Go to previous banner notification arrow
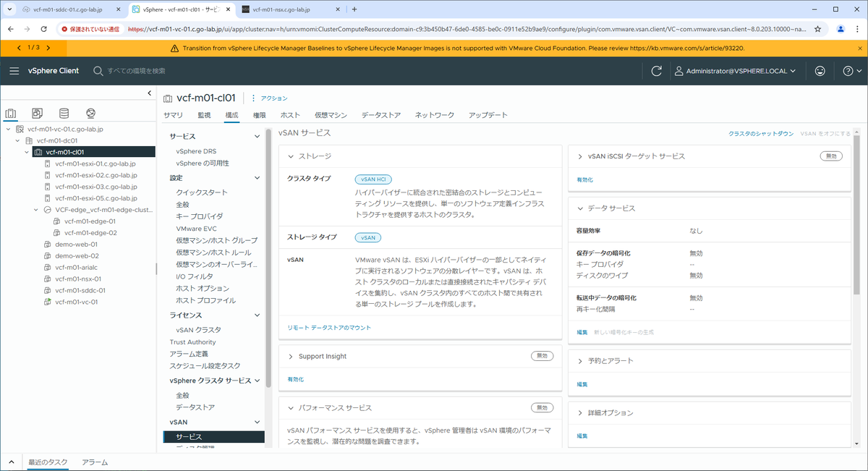The height and width of the screenshot is (471, 868). point(20,48)
